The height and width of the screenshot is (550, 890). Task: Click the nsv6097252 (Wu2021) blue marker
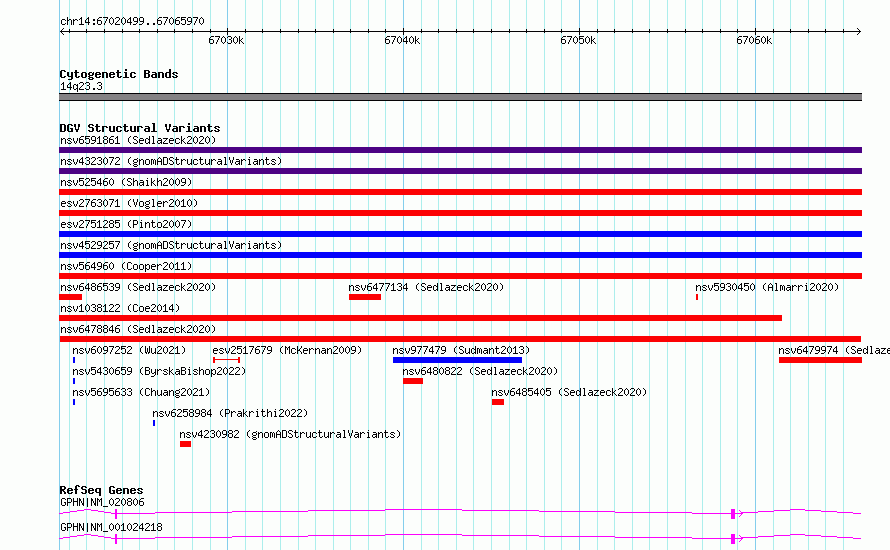pyautogui.click(x=74, y=360)
